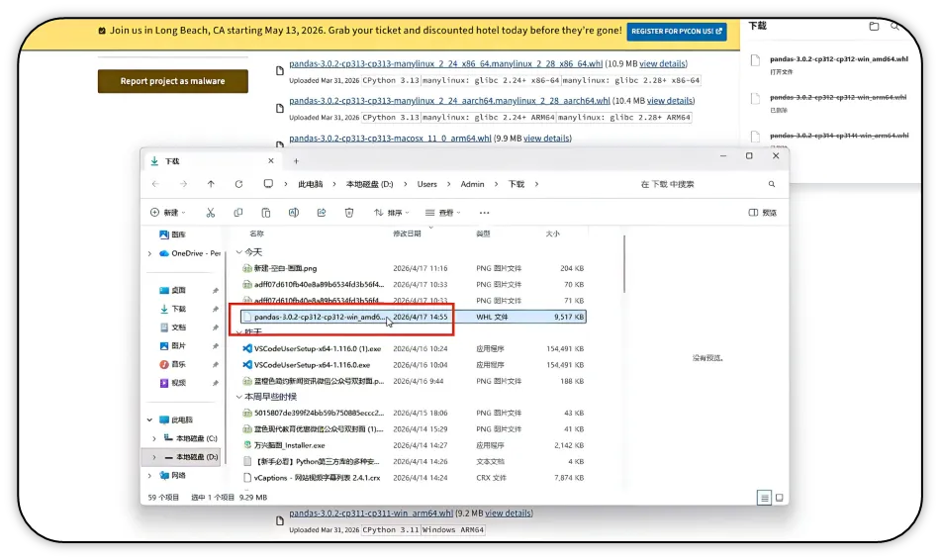This screenshot has width=940, height=560.
Task: Switch to large icons view in status bar
Action: pyautogui.click(x=780, y=498)
